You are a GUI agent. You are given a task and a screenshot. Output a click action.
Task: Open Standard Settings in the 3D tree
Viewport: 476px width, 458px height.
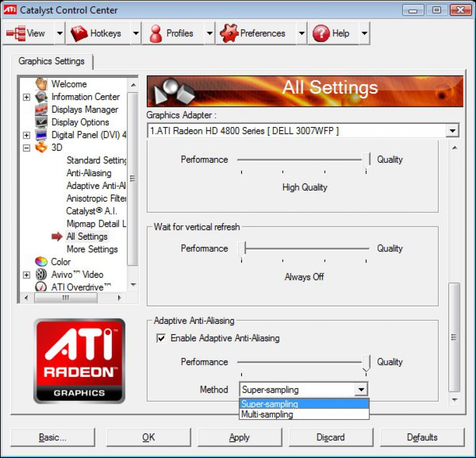[x=96, y=160]
